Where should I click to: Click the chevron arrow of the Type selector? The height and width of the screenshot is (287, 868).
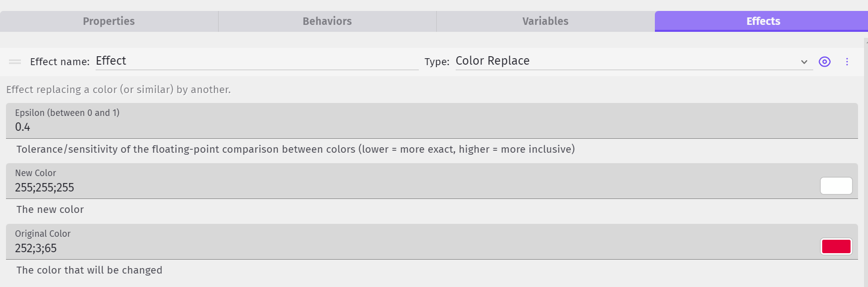click(x=804, y=62)
